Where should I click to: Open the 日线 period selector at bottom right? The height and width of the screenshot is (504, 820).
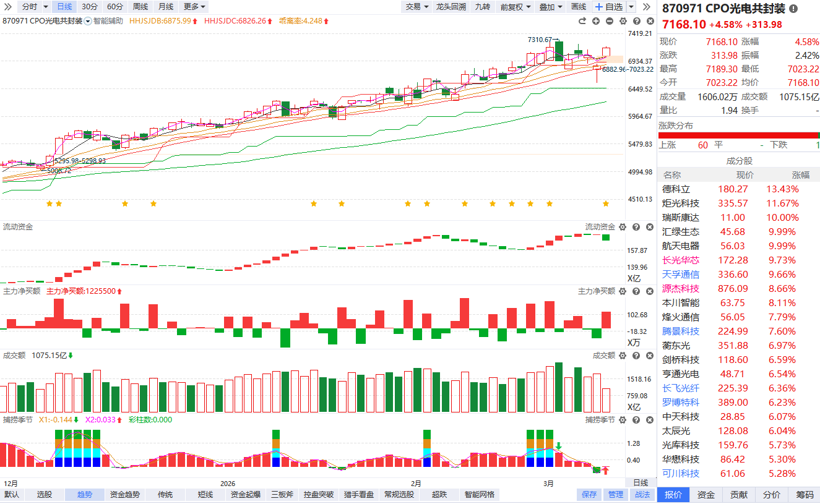tap(640, 482)
